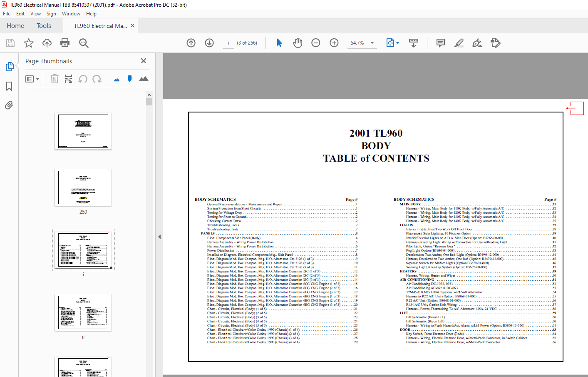Viewport: 588px width, 377px height.
Task: Open zoom level dropdown arrow
Action: (x=372, y=43)
